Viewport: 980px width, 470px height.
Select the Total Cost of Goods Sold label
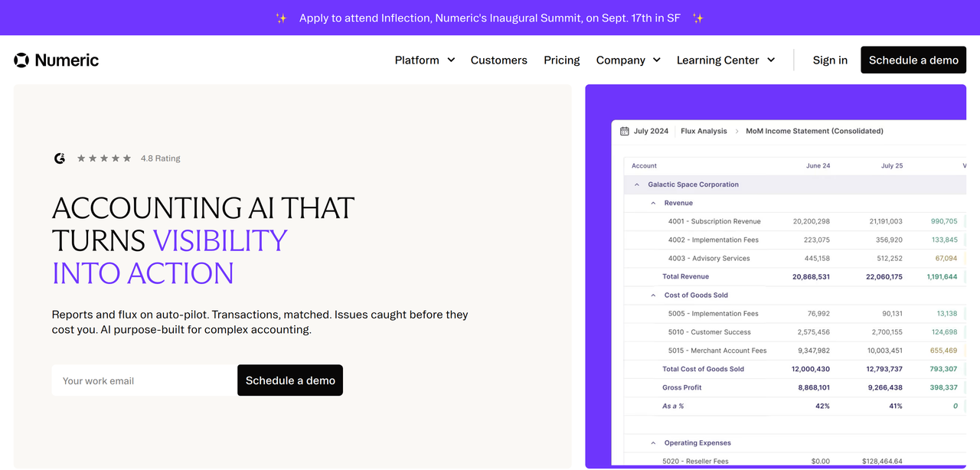point(703,369)
